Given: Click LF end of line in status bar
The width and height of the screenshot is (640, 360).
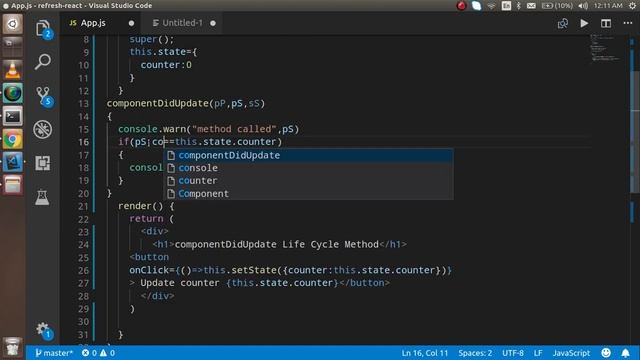Looking at the screenshot, I should click(538, 353).
